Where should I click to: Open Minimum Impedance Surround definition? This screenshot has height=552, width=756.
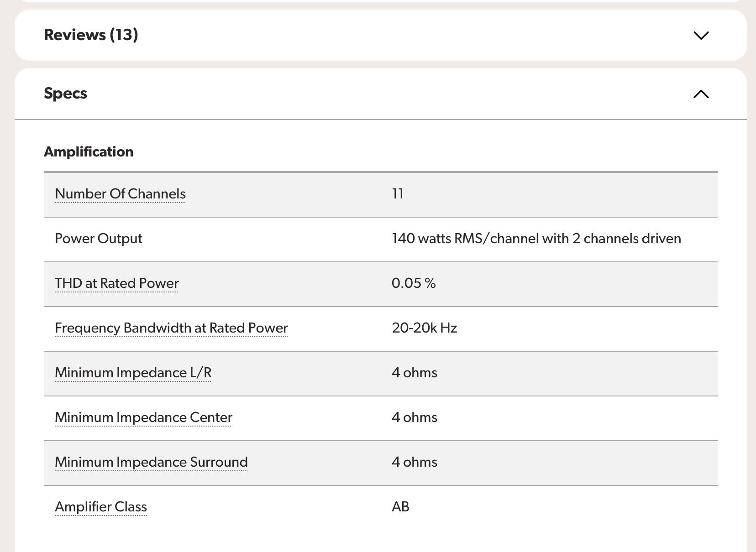[x=151, y=462]
